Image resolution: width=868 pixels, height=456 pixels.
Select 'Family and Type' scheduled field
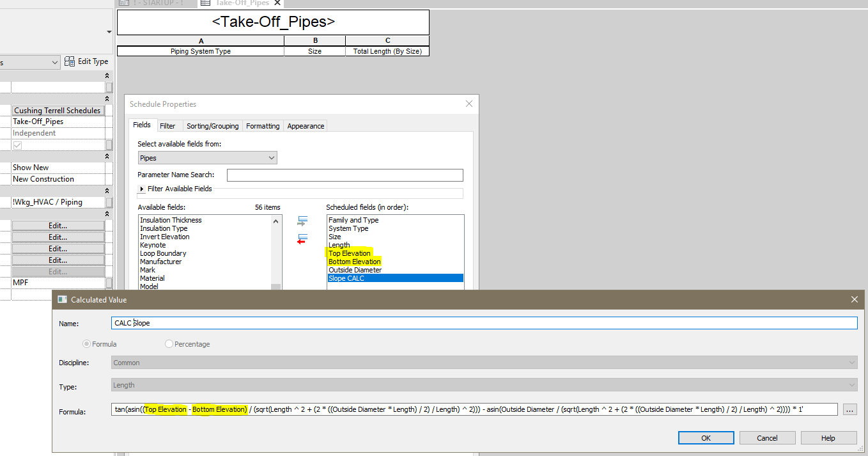click(x=353, y=220)
